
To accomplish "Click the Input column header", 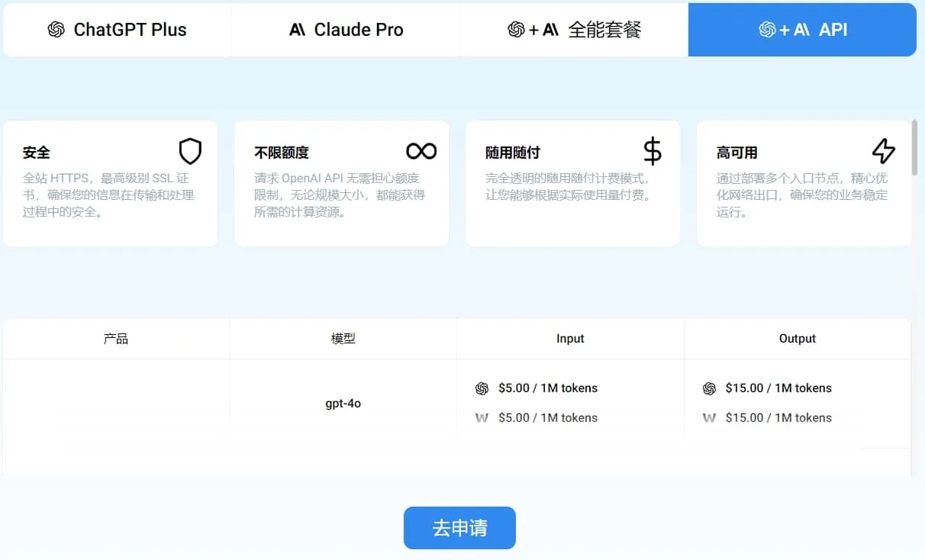I will click(x=570, y=339).
